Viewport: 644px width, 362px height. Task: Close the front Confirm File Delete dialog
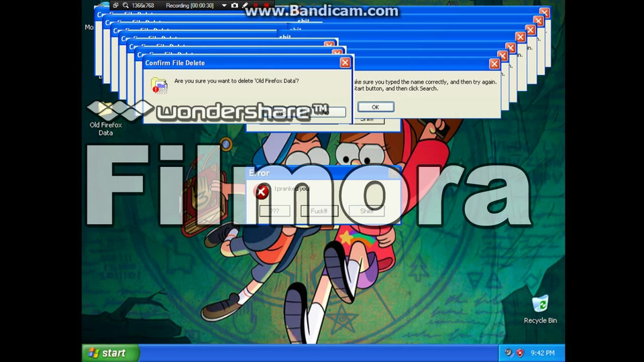coord(345,62)
